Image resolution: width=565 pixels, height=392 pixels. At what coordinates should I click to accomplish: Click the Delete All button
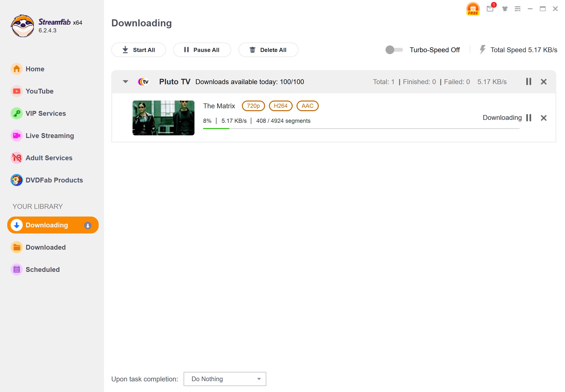pyautogui.click(x=268, y=50)
